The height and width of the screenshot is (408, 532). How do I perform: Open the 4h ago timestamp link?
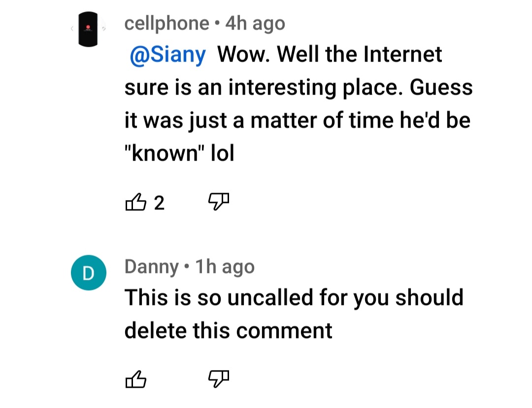pyautogui.click(x=256, y=24)
